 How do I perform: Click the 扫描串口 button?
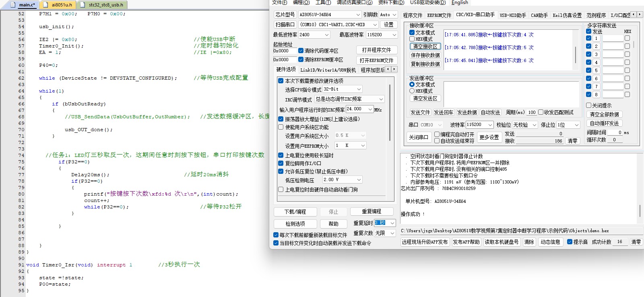pyautogui.click(x=285, y=25)
